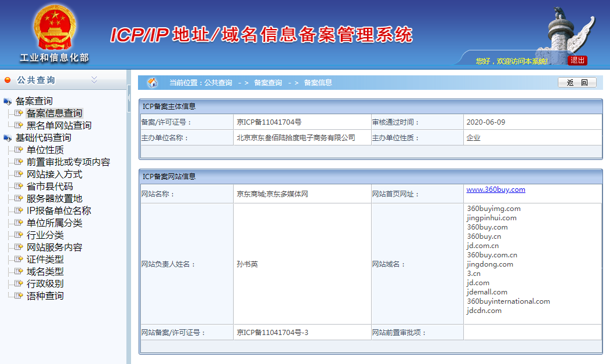The height and width of the screenshot is (364, 610).
Task: Open the IP报备单位名称 item
Action: (x=59, y=210)
